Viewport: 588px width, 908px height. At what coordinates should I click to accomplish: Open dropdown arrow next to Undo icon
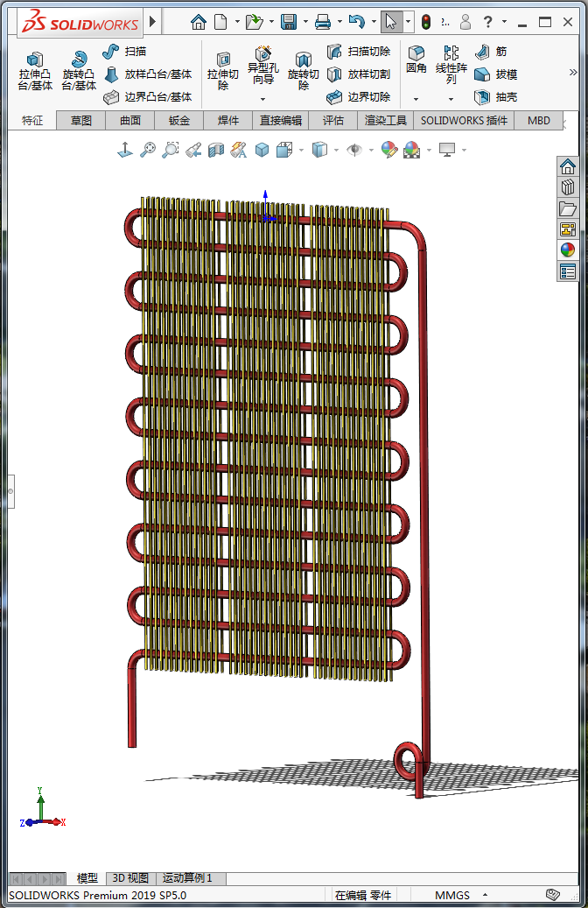tap(374, 22)
